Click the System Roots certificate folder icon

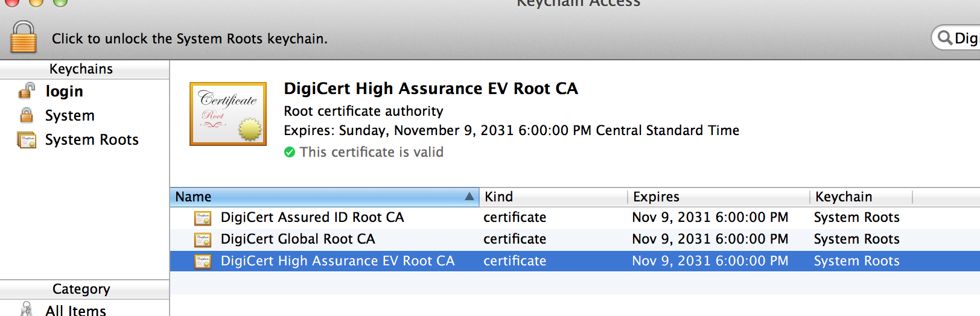[27, 140]
